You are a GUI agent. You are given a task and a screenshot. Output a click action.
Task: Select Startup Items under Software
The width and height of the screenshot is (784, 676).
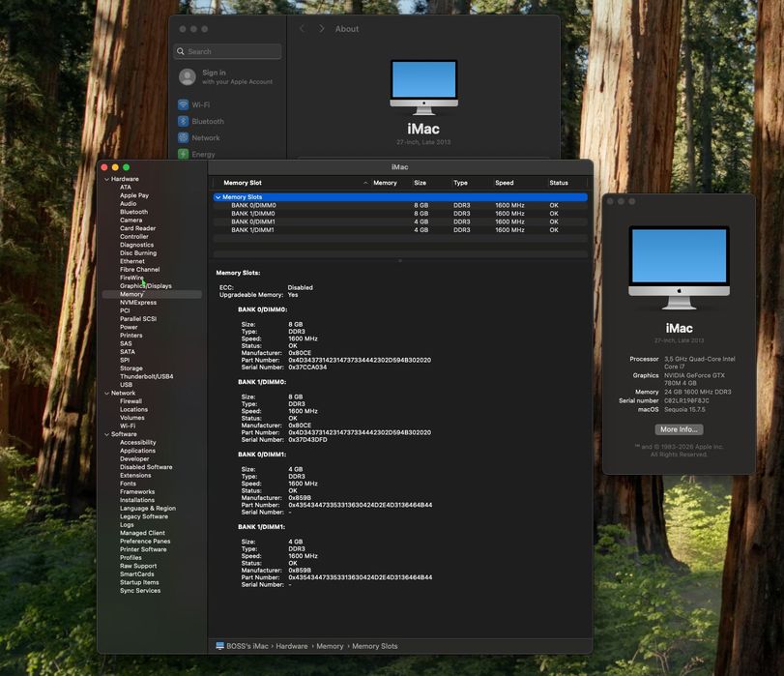pos(139,582)
